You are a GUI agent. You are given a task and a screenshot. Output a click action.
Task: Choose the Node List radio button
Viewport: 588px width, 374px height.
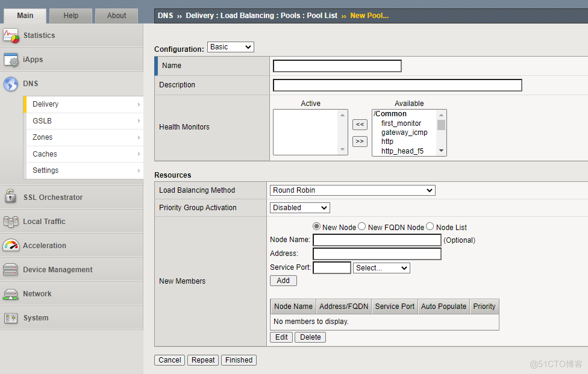pos(430,226)
